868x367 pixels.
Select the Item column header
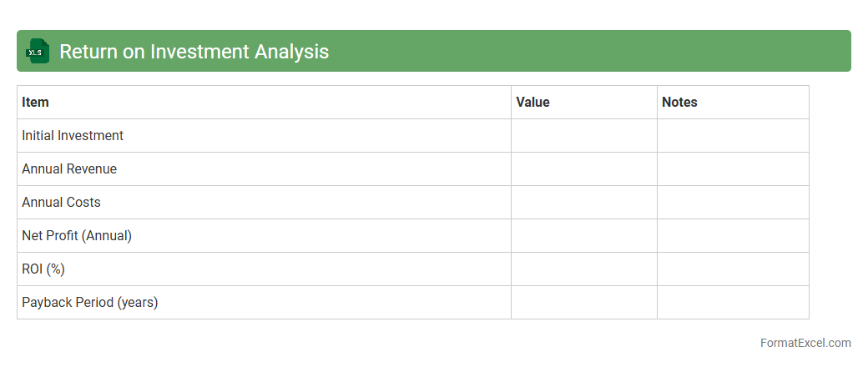point(35,102)
